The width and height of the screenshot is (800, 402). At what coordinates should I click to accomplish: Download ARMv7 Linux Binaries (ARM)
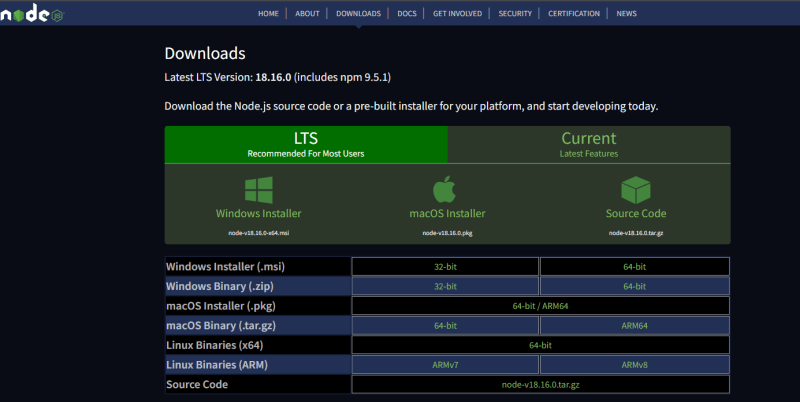coord(445,365)
